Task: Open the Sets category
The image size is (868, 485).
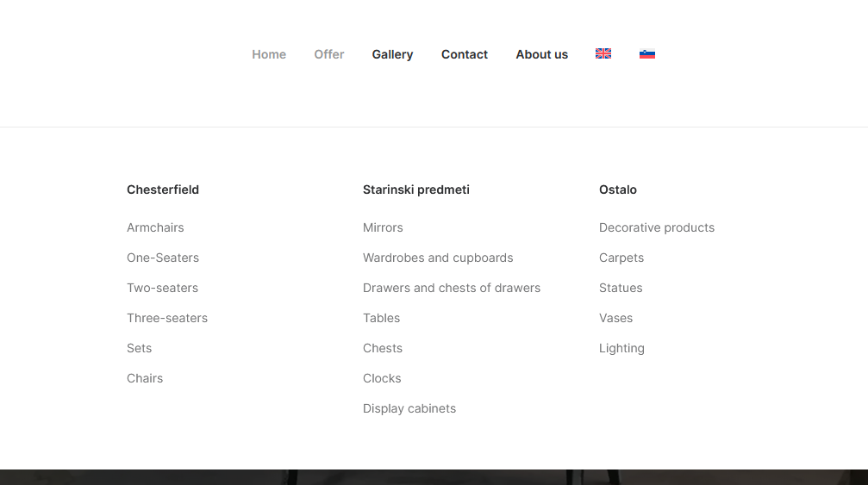Action: pyautogui.click(x=139, y=348)
